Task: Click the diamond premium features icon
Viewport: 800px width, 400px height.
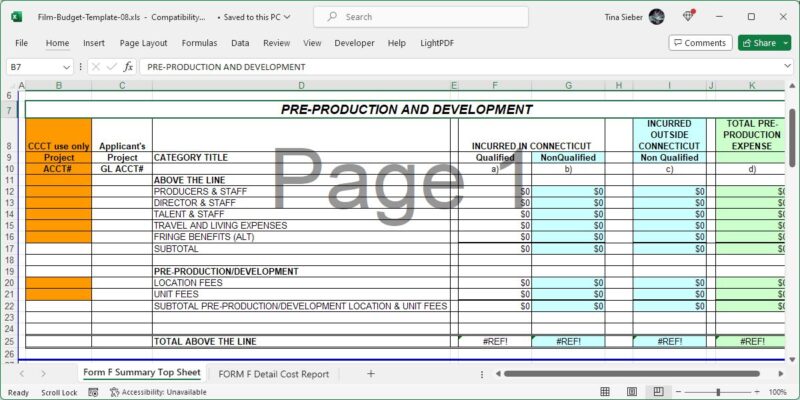Action: click(689, 16)
